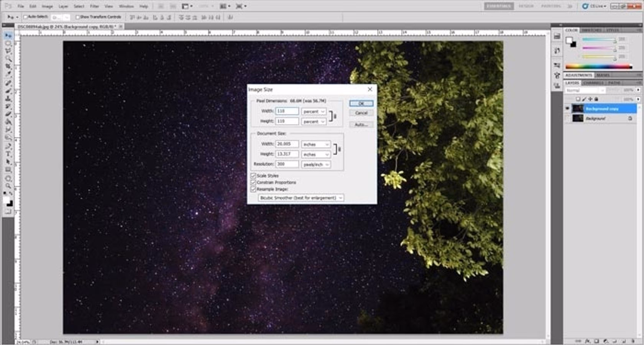
Task: Switch to the Swatches tab
Action: pyautogui.click(x=591, y=30)
